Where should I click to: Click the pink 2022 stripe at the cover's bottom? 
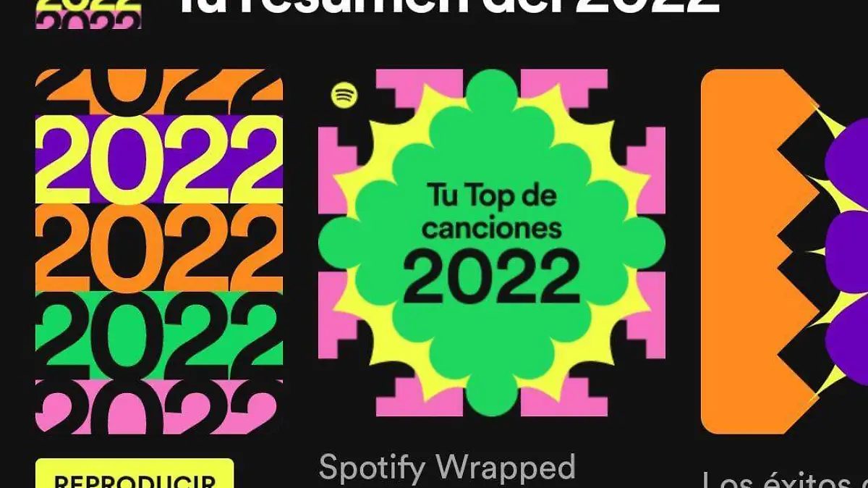pos(159,406)
